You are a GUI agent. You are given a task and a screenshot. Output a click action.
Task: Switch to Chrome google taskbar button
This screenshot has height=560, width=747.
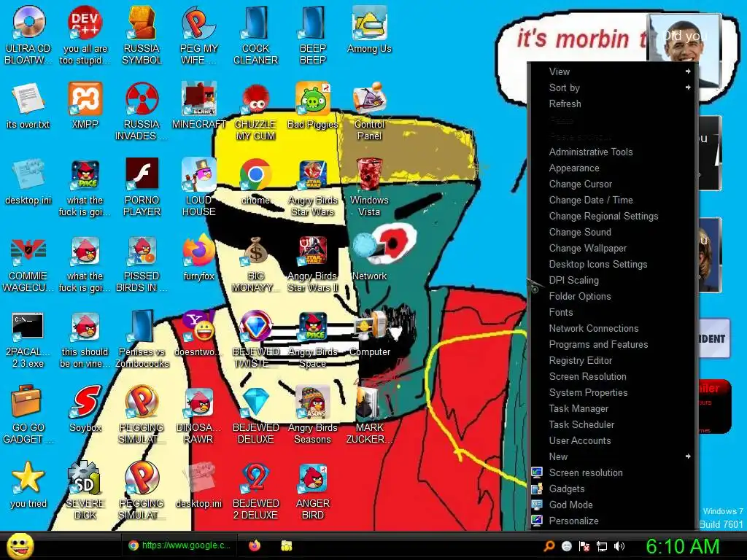(x=179, y=545)
